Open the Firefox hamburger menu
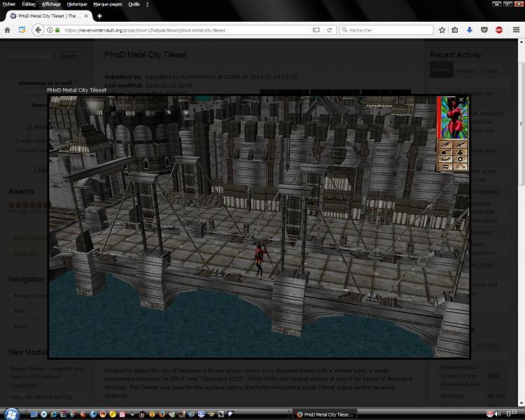 (x=516, y=30)
